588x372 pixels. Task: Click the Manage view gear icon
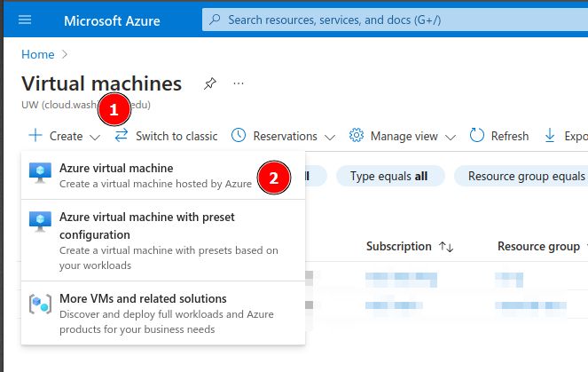pos(357,135)
